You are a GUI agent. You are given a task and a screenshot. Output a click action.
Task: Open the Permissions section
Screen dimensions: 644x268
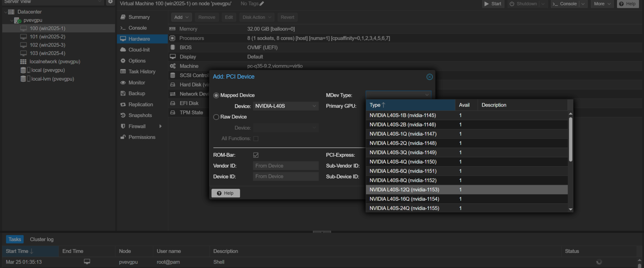(142, 137)
